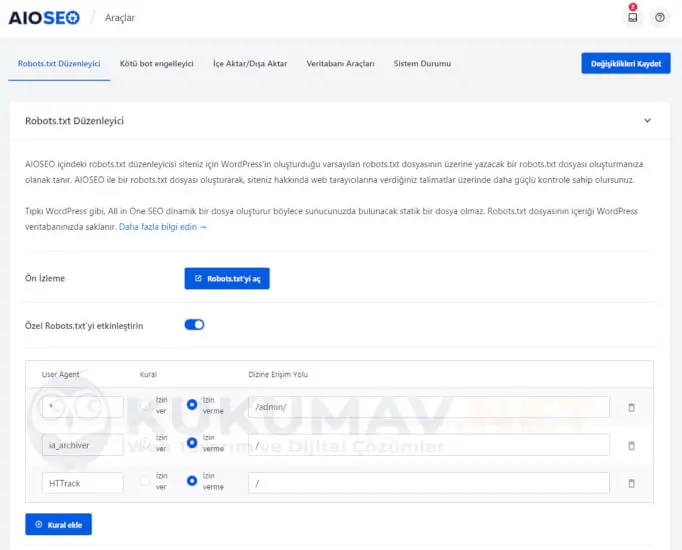The image size is (682, 550).
Task: Click the User Agent column header
Action: [x=60, y=374]
